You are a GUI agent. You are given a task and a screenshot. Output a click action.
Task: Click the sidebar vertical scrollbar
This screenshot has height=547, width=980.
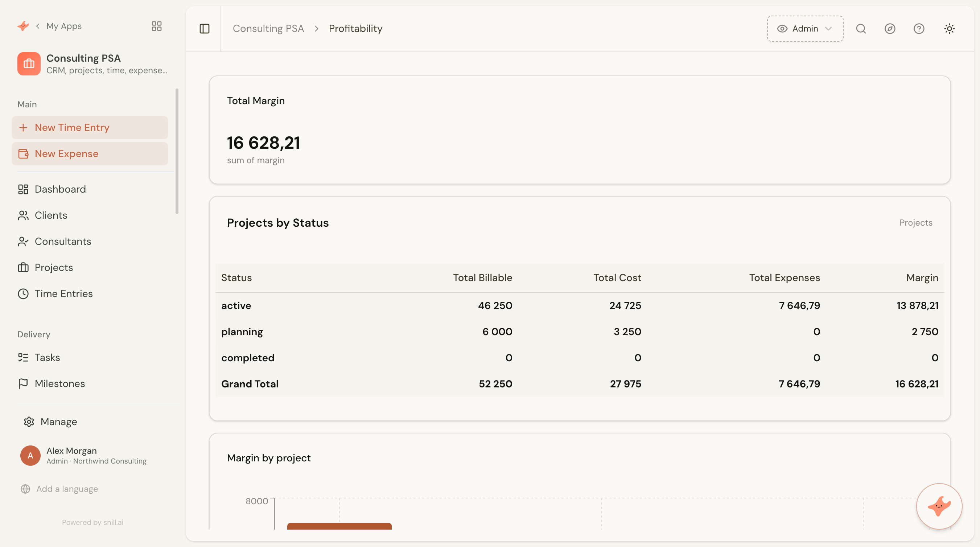(x=177, y=151)
